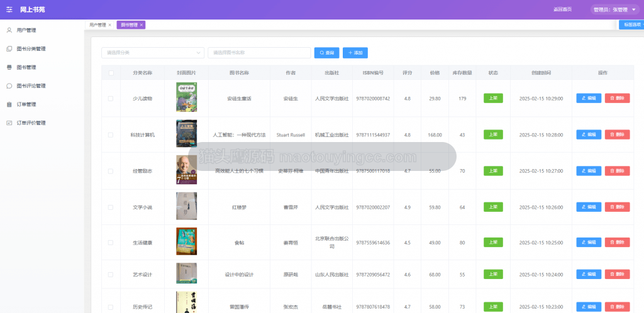Click the clipboard icon beside 订单管理
644x313 pixels.
(9, 104)
